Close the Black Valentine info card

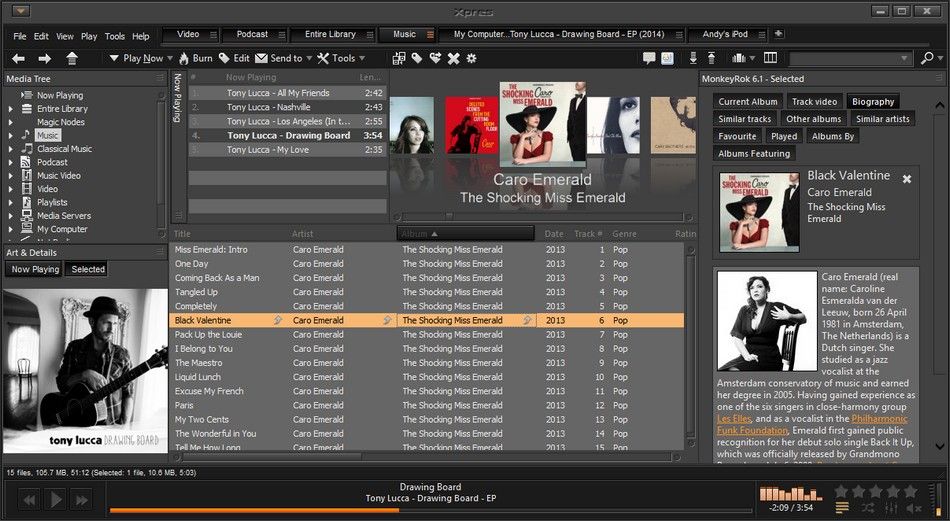[907, 179]
